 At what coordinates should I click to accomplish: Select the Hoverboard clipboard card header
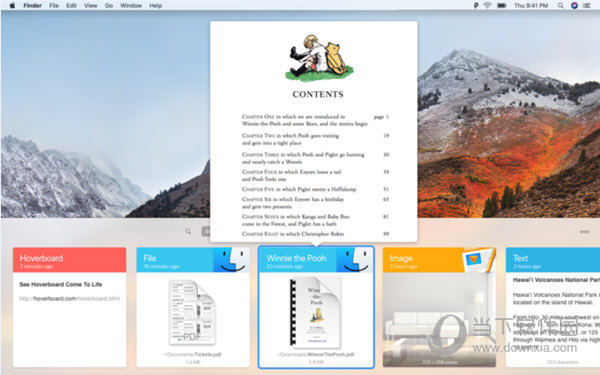[69, 260]
